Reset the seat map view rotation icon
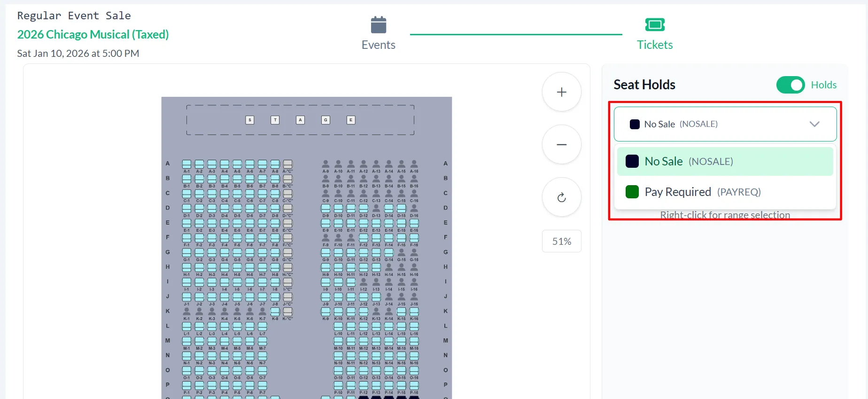This screenshot has height=399, width=868. (x=562, y=197)
